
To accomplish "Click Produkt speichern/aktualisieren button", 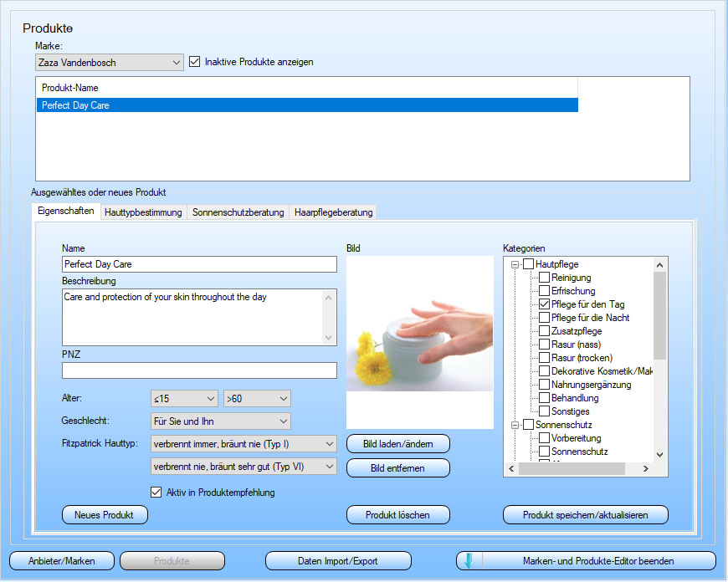I will [585, 515].
